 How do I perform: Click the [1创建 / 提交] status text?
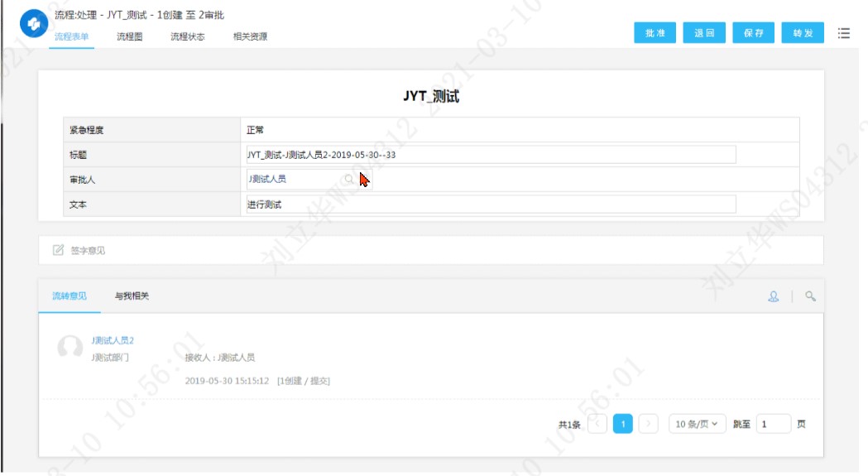[304, 381]
